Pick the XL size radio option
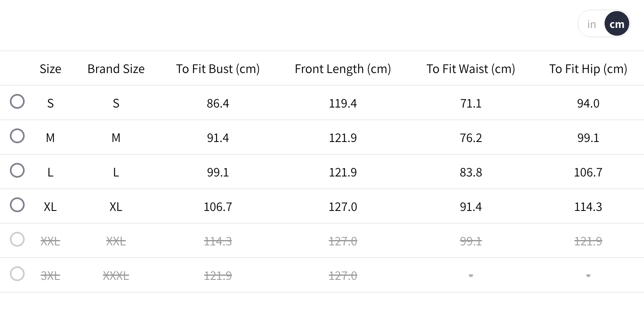This screenshot has width=644, height=325. (17, 205)
